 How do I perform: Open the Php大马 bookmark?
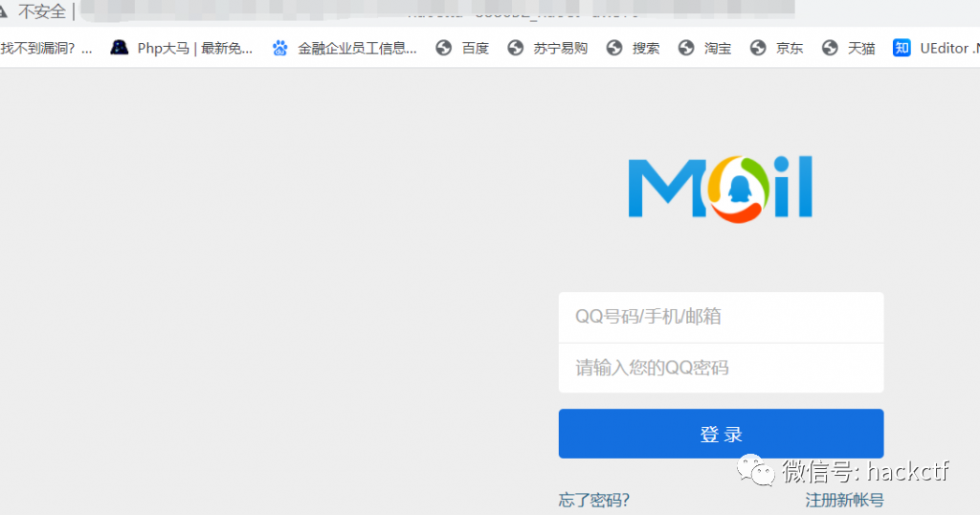(195, 48)
